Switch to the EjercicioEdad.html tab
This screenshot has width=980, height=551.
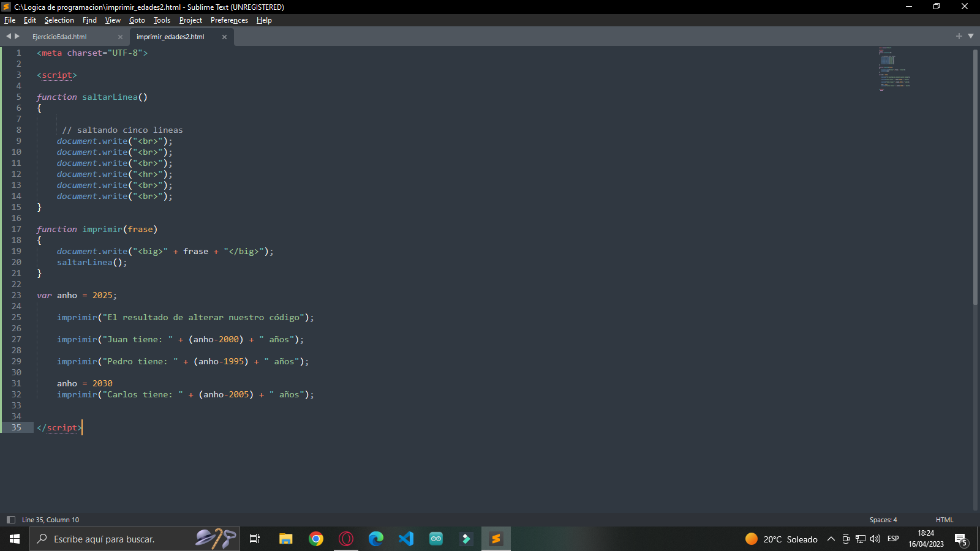59,37
